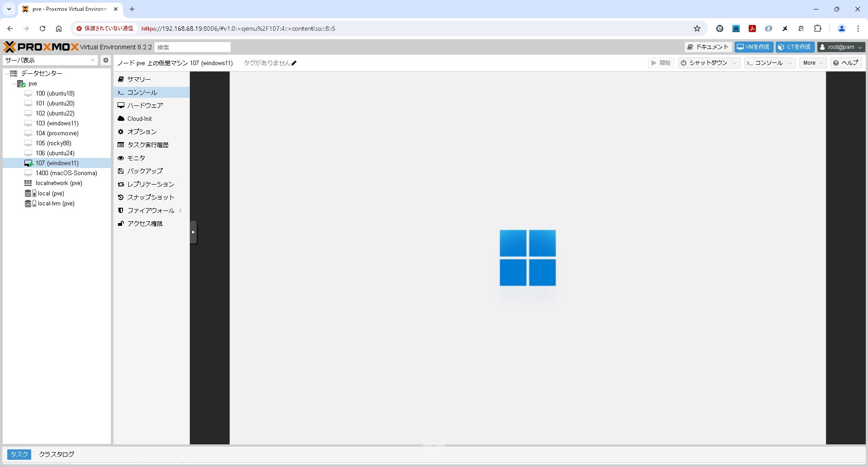Open the オプション (Options) panel
The image size is (868, 467).
[142, 132]
